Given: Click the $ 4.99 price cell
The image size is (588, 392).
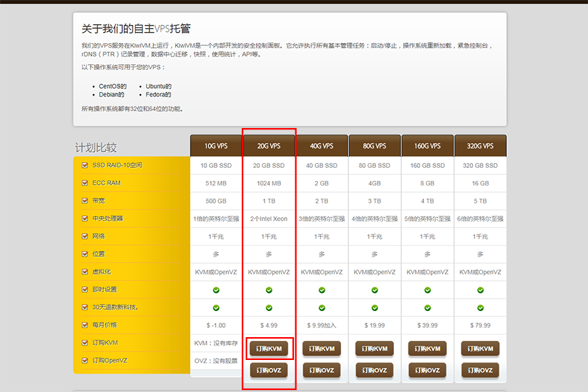Looking at the screenshot, I should click(x=269, y=325).
